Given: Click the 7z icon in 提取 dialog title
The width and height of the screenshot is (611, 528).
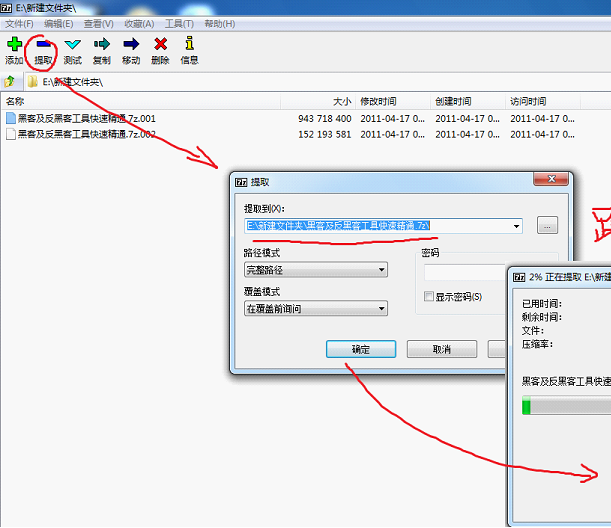Looking at the screenshot, I should pos(241,182).
